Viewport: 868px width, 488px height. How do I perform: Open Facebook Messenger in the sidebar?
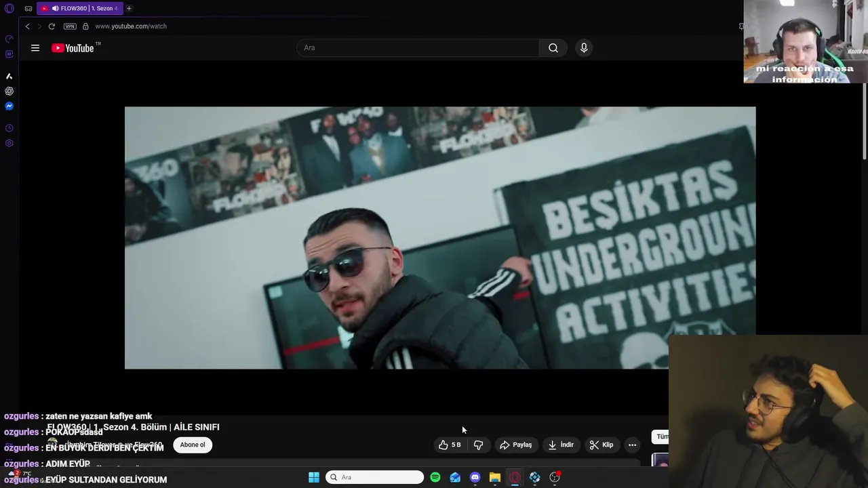pos(9,106)
